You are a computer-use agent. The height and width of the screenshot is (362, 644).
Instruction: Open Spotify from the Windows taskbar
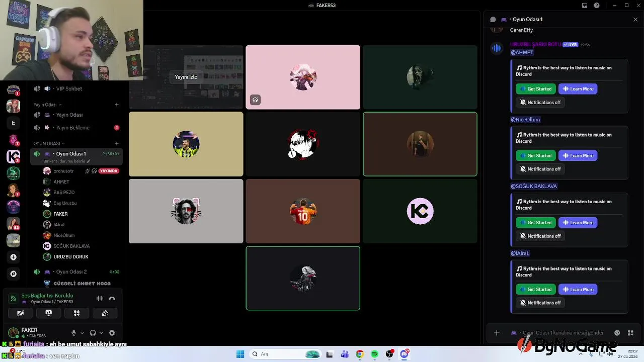(x=375, y=354)
